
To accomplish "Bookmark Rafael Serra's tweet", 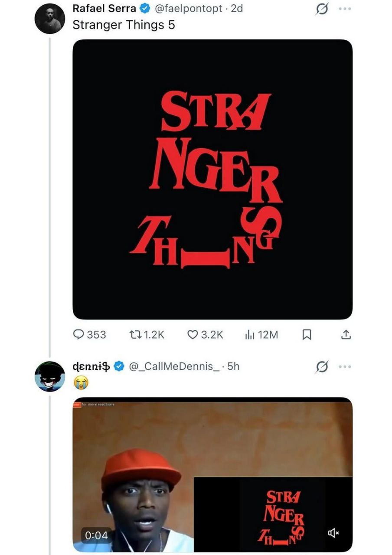I will tap(307, 335).
